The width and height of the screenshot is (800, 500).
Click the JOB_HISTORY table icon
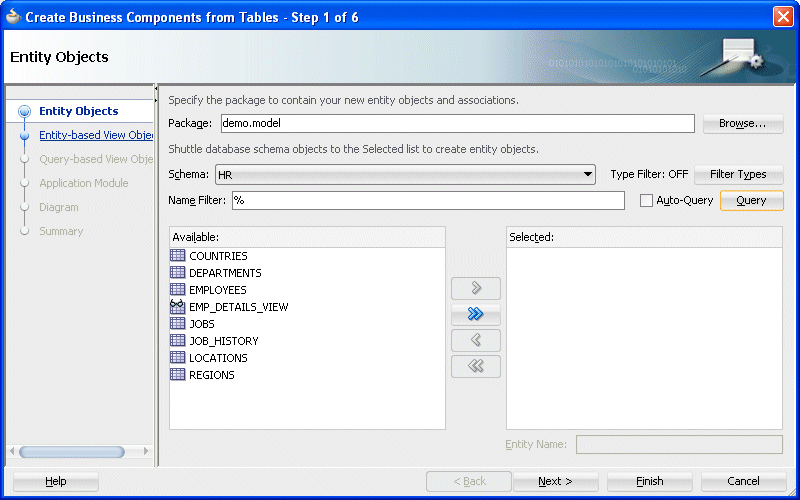[x=178, y=340]
